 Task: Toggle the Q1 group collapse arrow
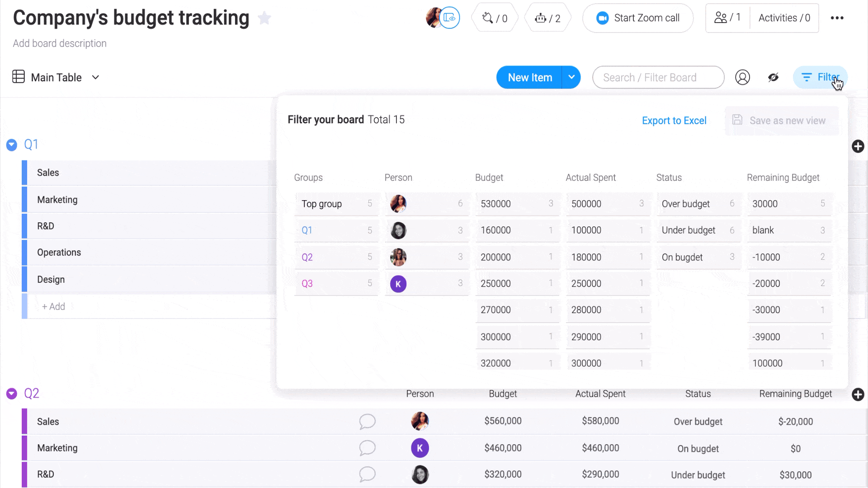pyautogui.click(x=11, y=144)
